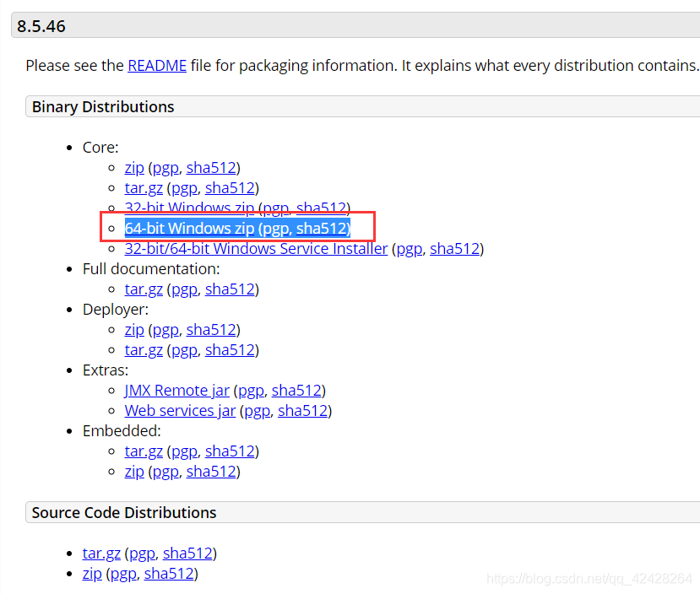
Task: Open sha512 checksum for Web services jar
Action: click(302, 411)
